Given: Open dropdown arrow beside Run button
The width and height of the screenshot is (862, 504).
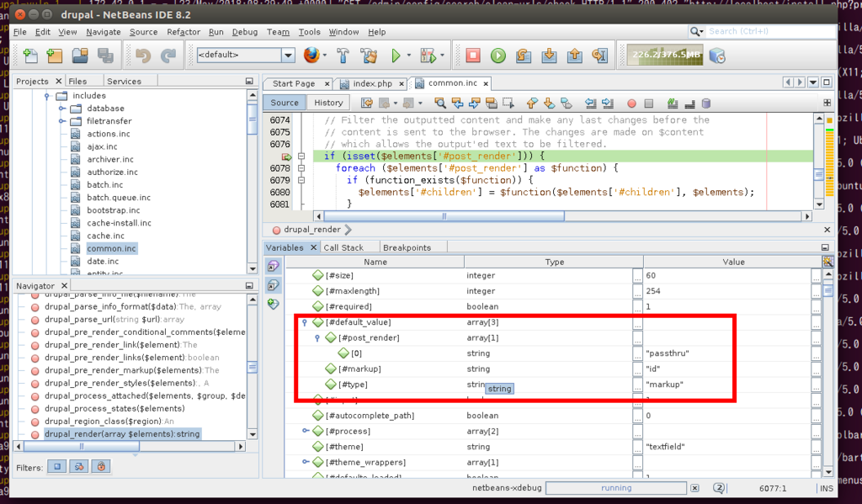Looking at the screenshot, I should tap(408, 55).
